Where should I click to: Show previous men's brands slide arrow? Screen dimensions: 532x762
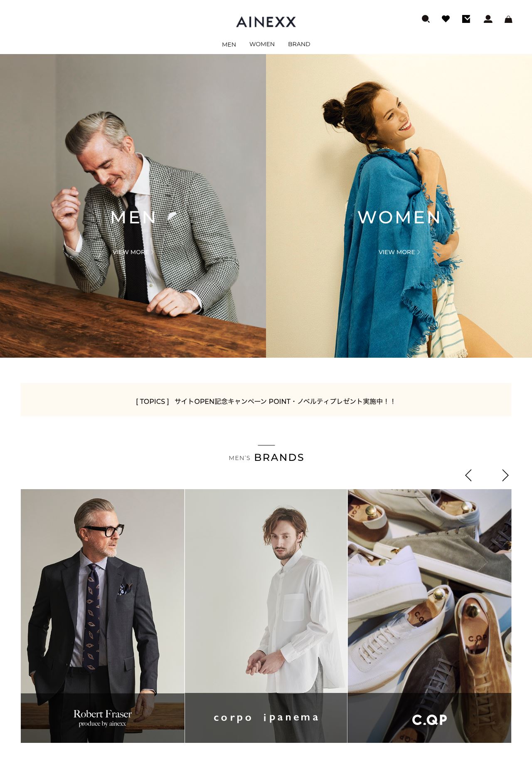(468, 475)
